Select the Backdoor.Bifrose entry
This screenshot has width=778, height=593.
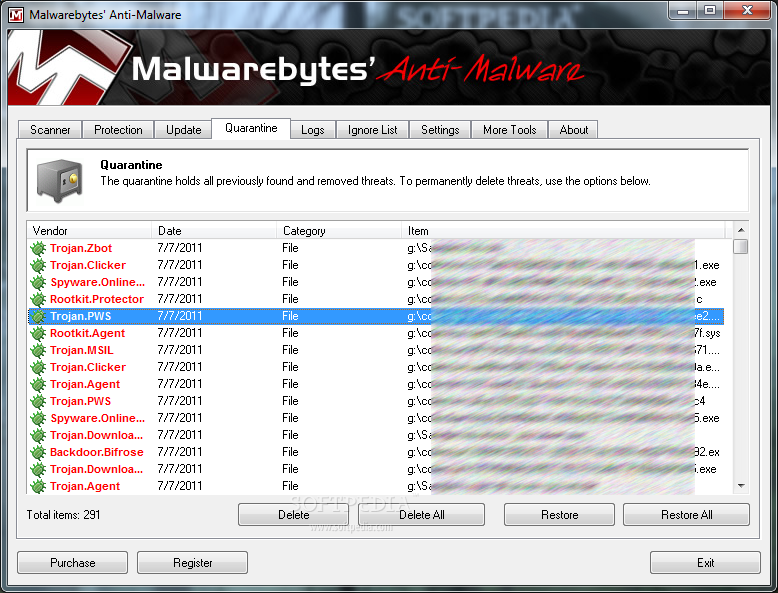(x=376, y=452)
